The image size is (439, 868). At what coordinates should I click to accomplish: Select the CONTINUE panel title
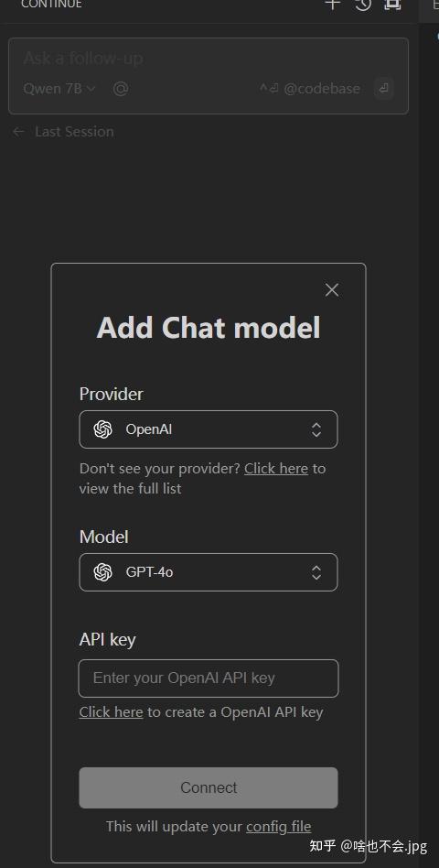coord(51,4)
